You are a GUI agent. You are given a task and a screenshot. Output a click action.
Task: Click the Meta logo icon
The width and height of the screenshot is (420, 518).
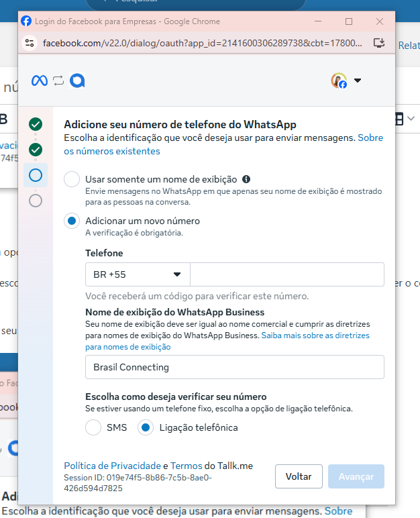(x=40, y=81)
